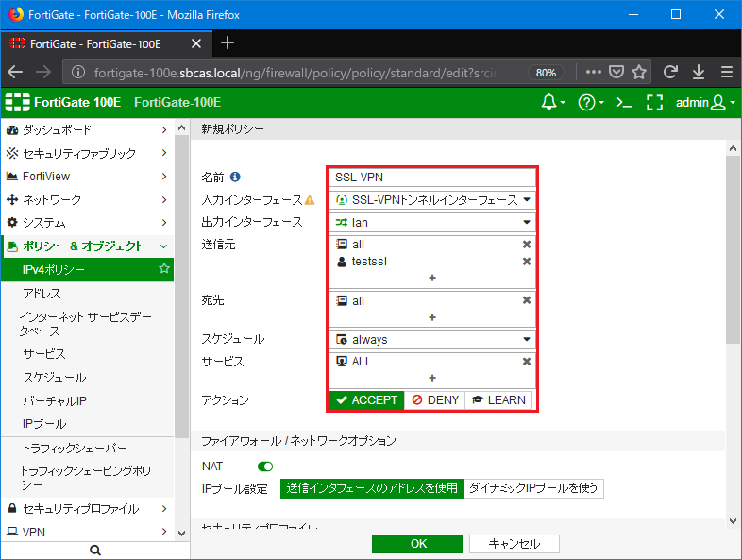Bookmark this page with star
Image resolution: width=742 pixels, height=560 pixels.
tap(639, 73)
